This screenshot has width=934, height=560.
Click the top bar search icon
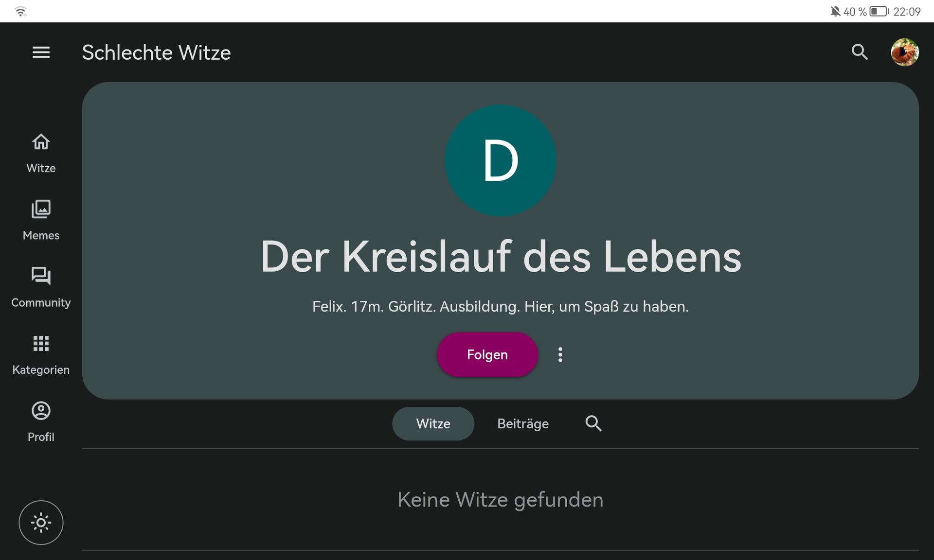pos(860,52)
